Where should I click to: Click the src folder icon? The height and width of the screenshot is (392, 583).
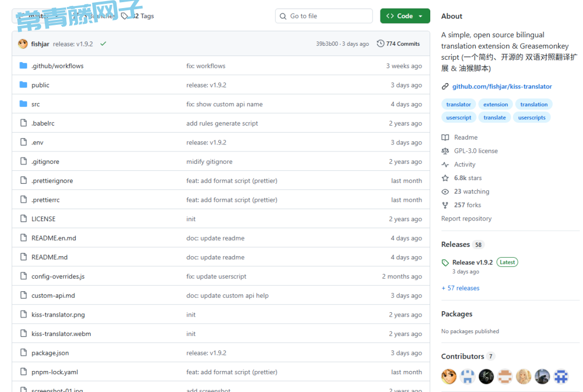point(23,104)
